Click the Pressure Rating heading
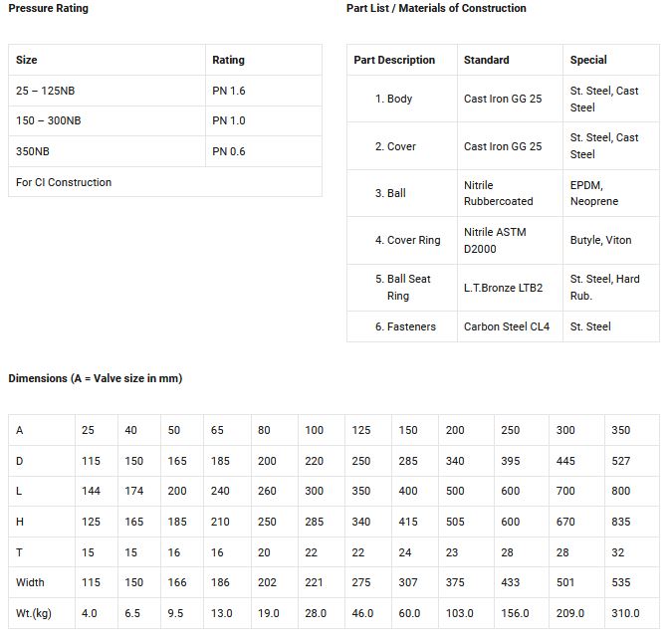668x644 pixels. [48, 8]
